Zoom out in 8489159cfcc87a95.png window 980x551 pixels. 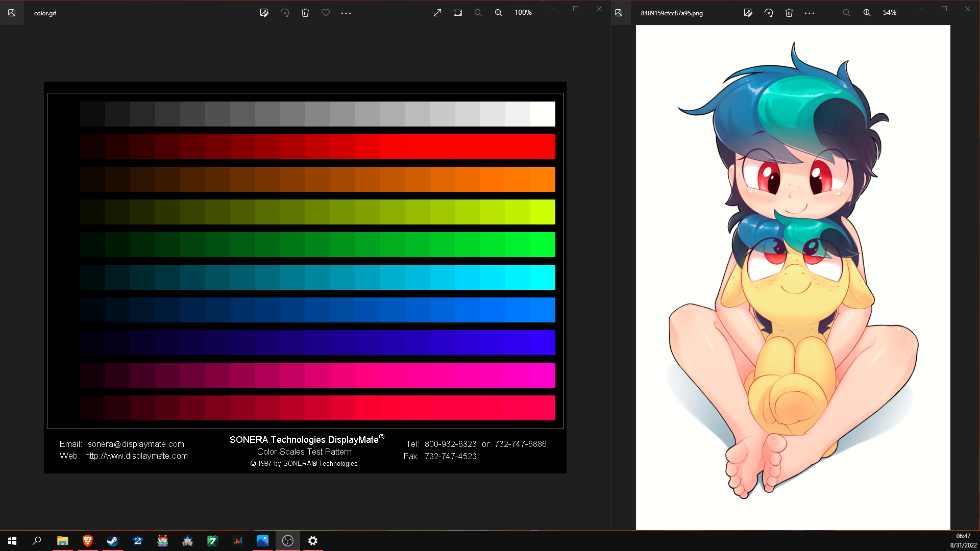coord(847,13)
